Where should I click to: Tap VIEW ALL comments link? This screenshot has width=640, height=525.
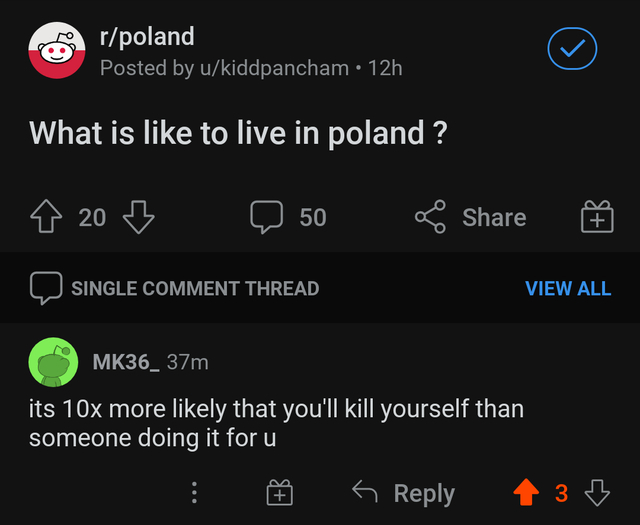(x=567, y=288)
